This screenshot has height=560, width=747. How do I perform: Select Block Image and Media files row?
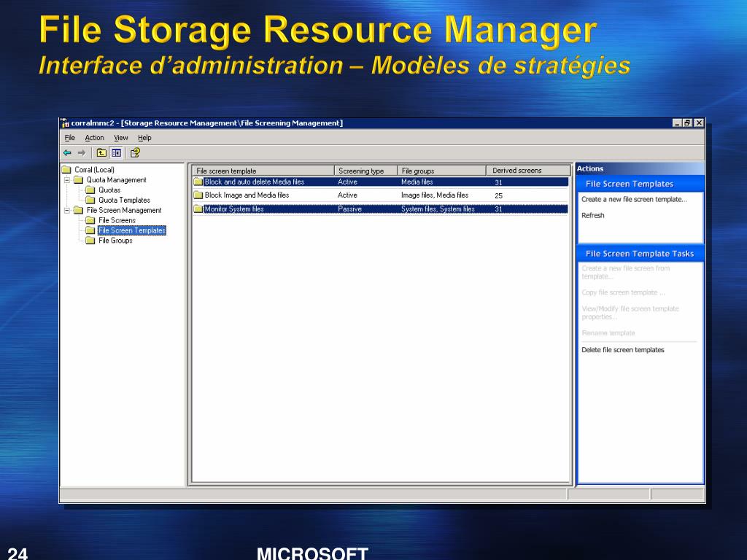click(381, 195)
